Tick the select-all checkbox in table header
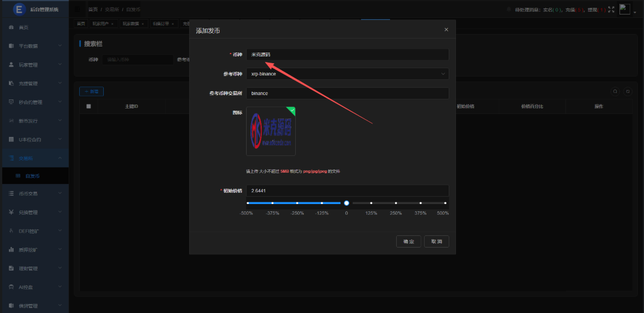The width and height of the screenshot is (644, 313). click(89, 106)
